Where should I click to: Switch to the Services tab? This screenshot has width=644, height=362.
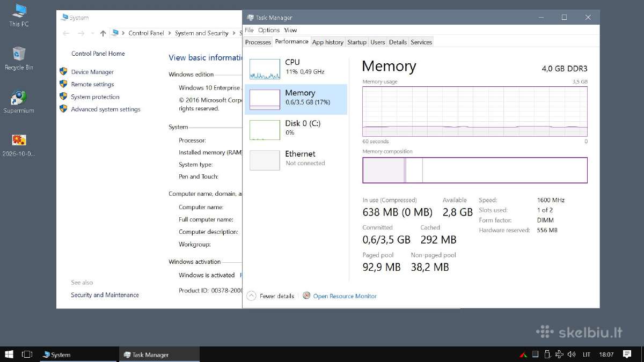421,42
